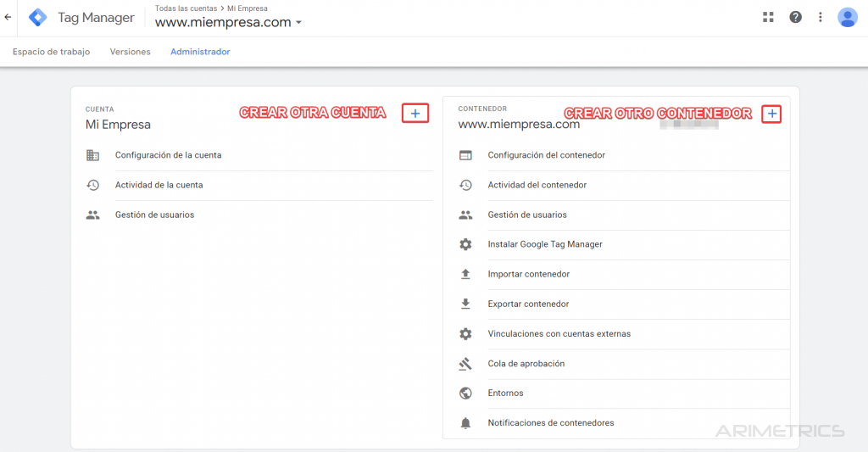The image size is (868, 452).
Task: Click the gear icon beside Vinculaciones con cuentas externas
Action: tap(465, 333)
